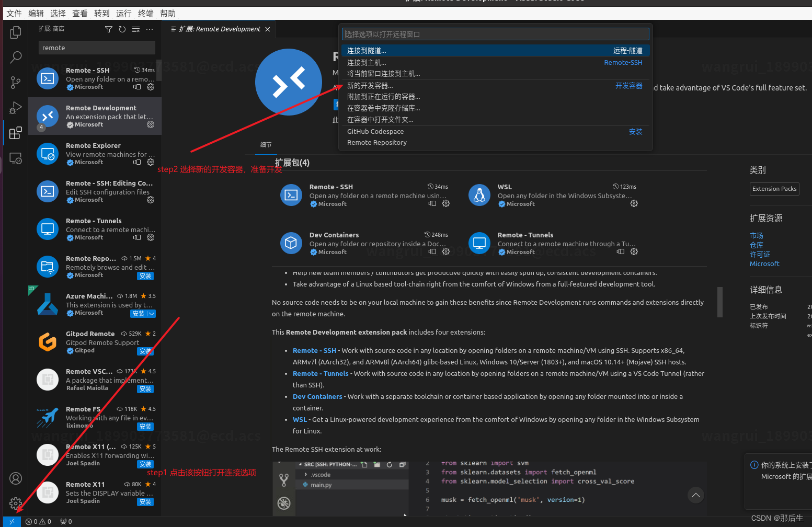Open the Extensions view in activity bar
The height and width of the screenshot is (527, 812).
click(16, 133)
